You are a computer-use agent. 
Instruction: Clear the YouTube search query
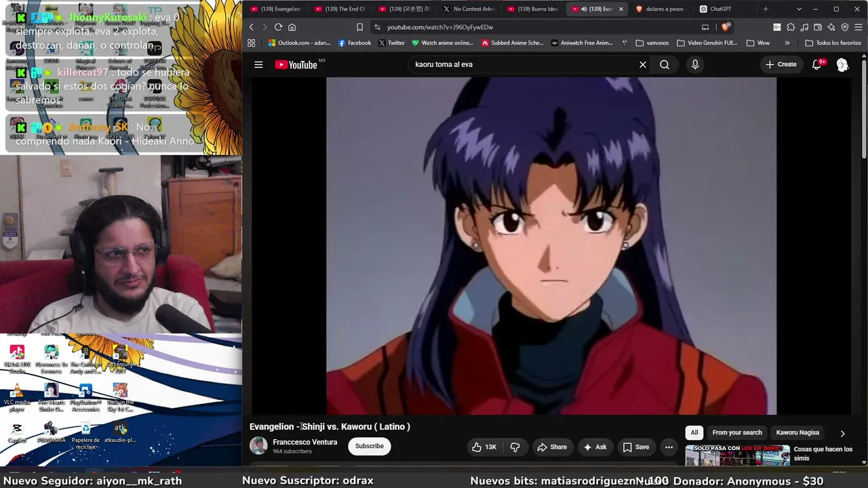(x=643, y=64)
